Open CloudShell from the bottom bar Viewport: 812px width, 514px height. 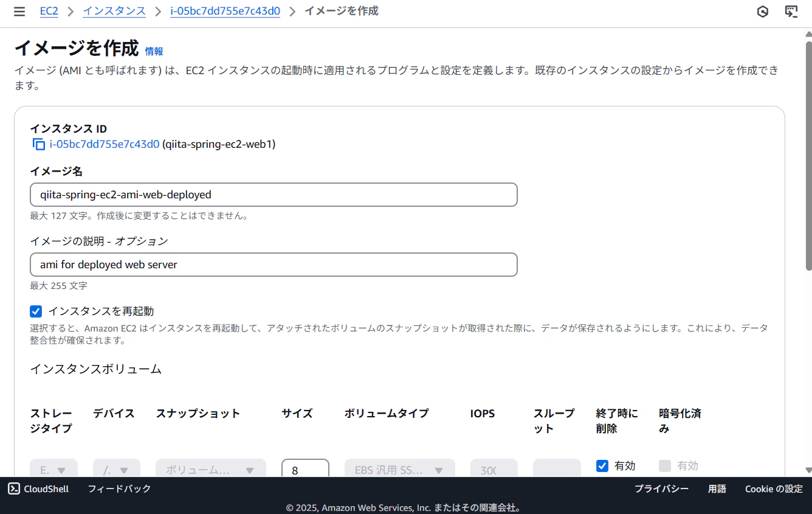click(38, 488)
